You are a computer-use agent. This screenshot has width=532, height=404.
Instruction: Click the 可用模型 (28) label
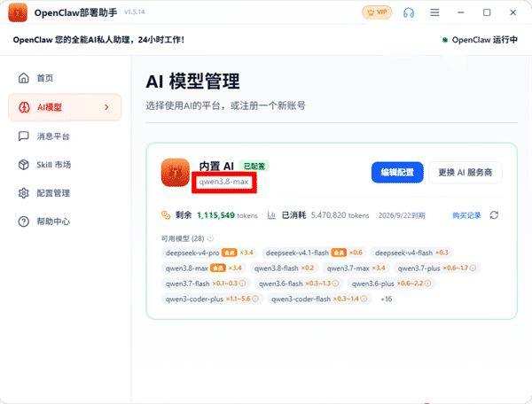(183, 238)
